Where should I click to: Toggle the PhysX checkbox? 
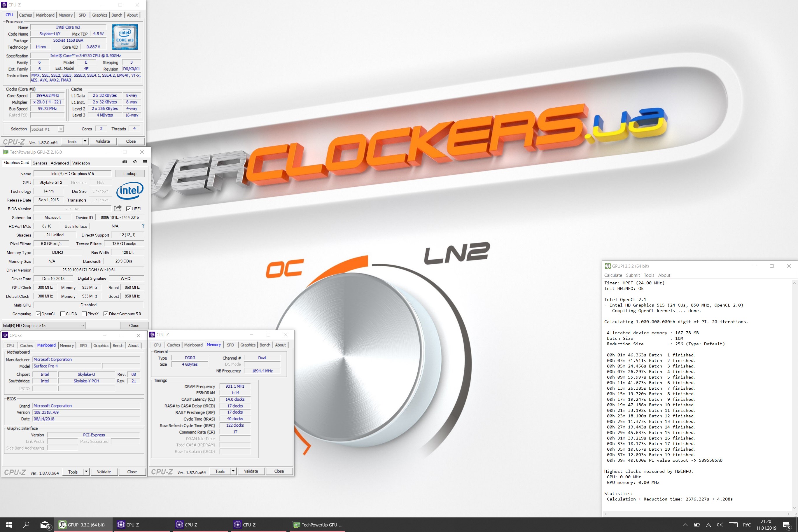coord(84,314)
